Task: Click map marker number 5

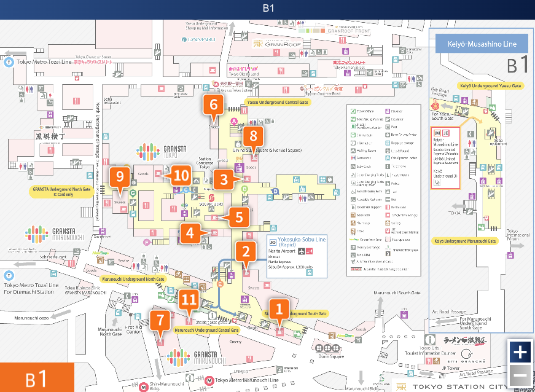Action: coord(239,216)
